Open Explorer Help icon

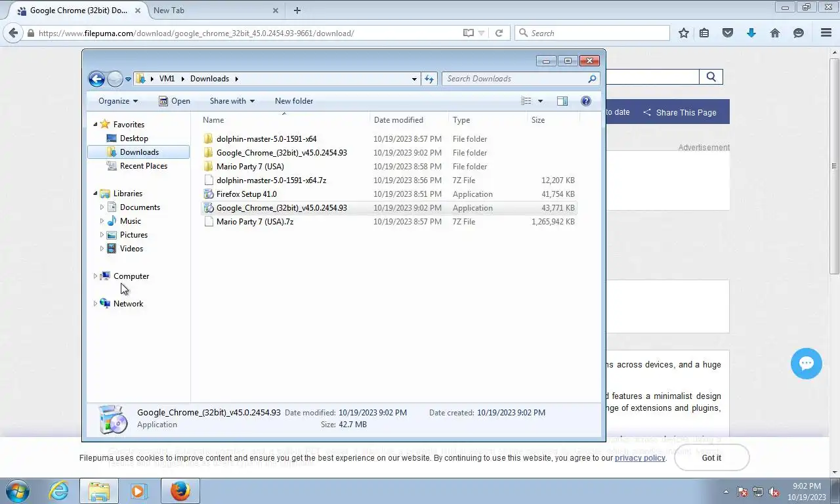click(x=586, y=101)
